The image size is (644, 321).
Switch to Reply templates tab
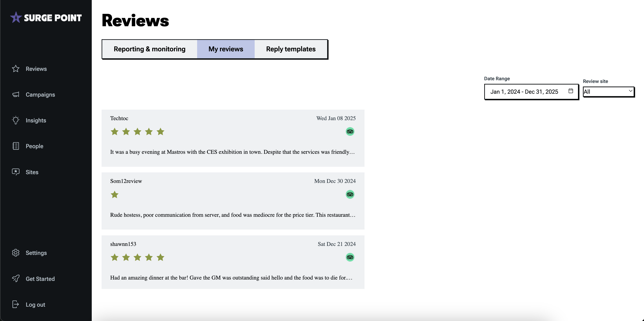point(290,49)
